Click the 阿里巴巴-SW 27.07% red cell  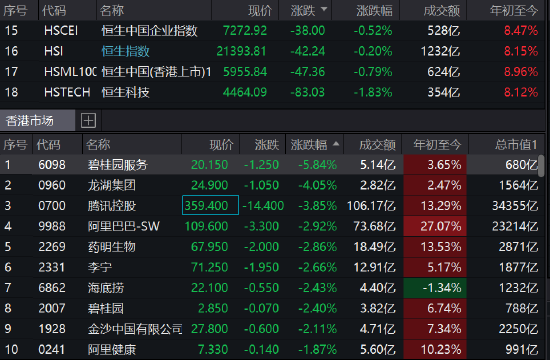[435, 226]
